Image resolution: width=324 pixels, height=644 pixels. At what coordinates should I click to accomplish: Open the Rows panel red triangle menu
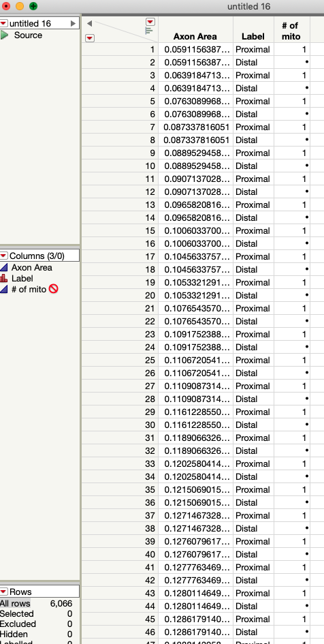(x=3, y=592)
